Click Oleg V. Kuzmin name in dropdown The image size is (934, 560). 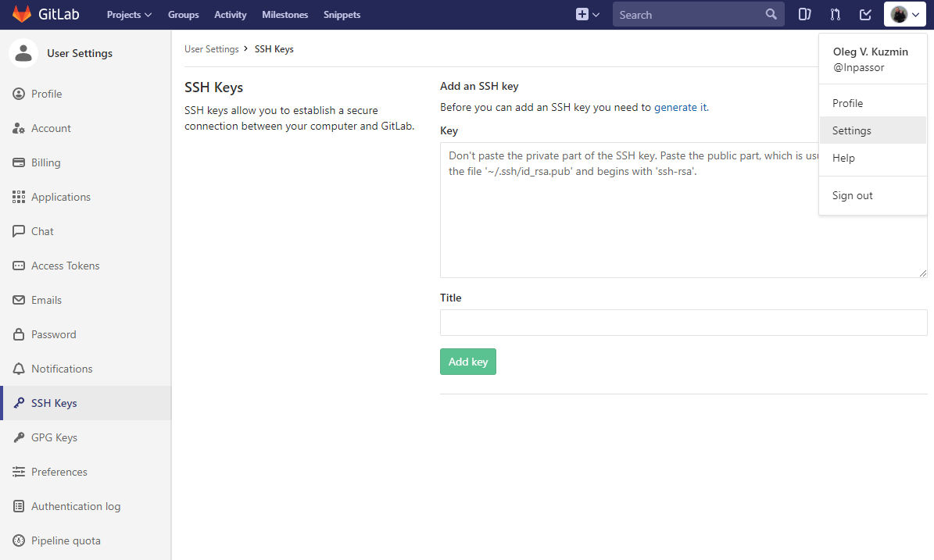tap(870, 52)
